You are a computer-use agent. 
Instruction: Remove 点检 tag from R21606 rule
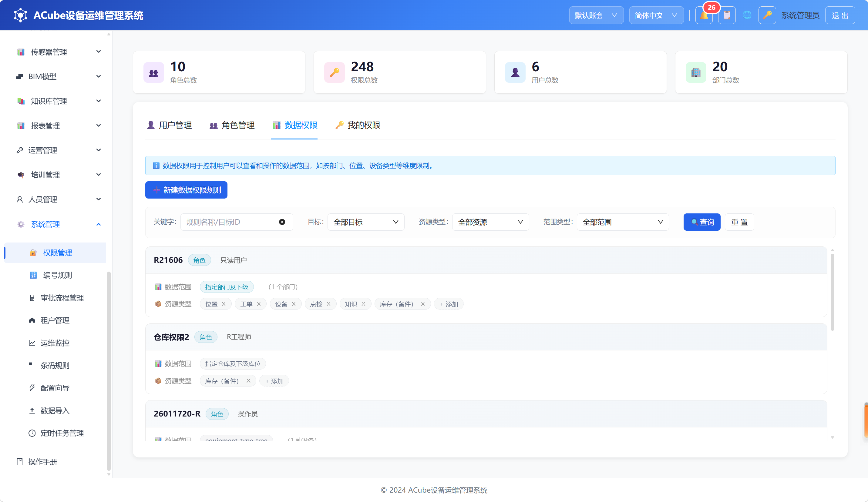pos(328,304)
